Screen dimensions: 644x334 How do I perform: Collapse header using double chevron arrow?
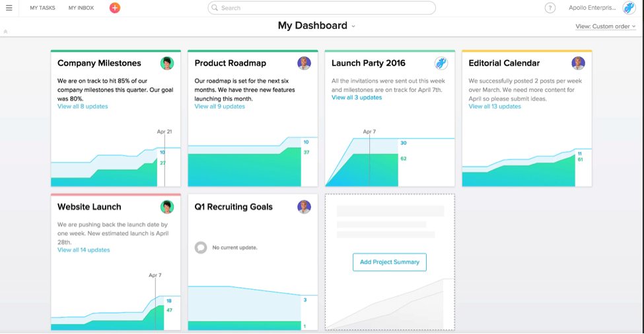6,32
